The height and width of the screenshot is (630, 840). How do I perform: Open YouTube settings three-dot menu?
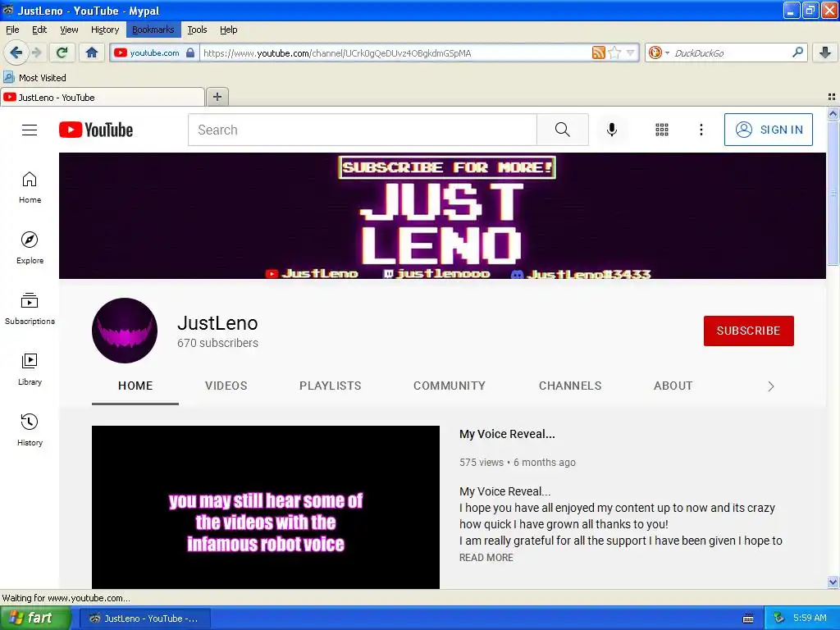(x=701, y=130)
